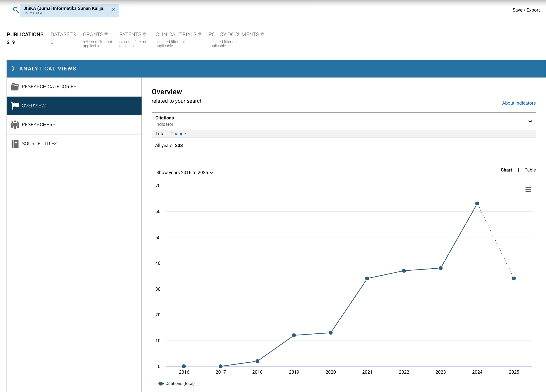Click the Overview flag icon
546x392 pixels.
click(15, 106)
